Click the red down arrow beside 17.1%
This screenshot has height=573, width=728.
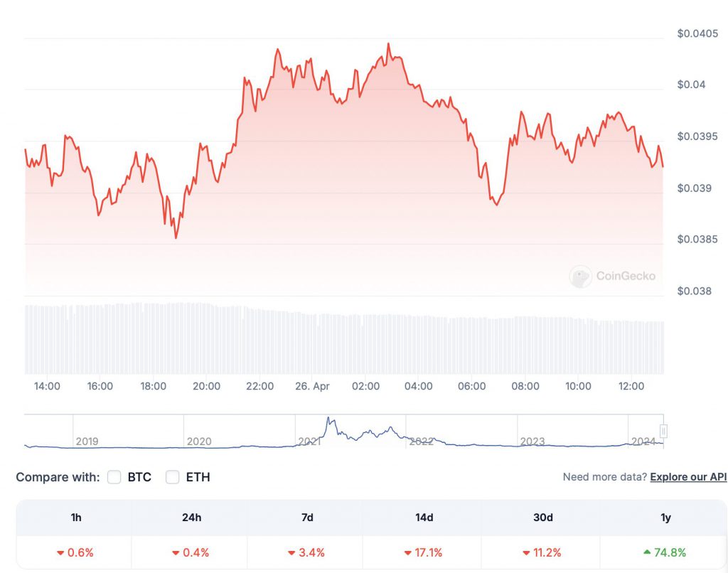point(408,553)
